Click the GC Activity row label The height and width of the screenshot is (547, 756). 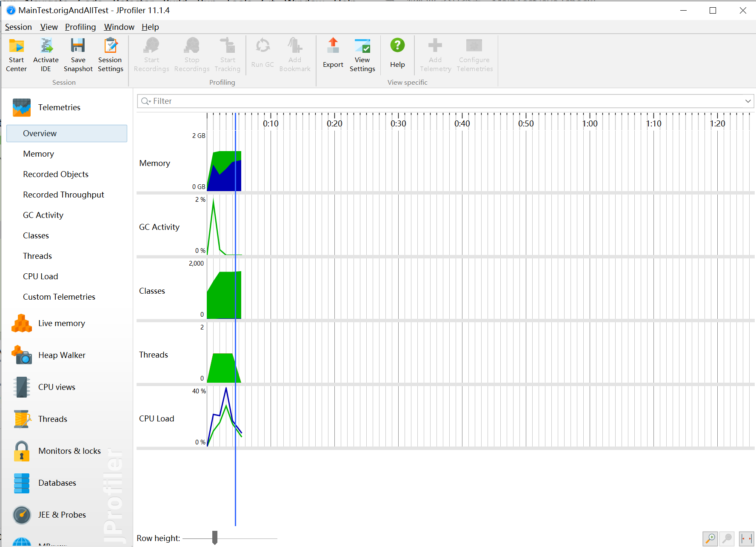(159, 227)
